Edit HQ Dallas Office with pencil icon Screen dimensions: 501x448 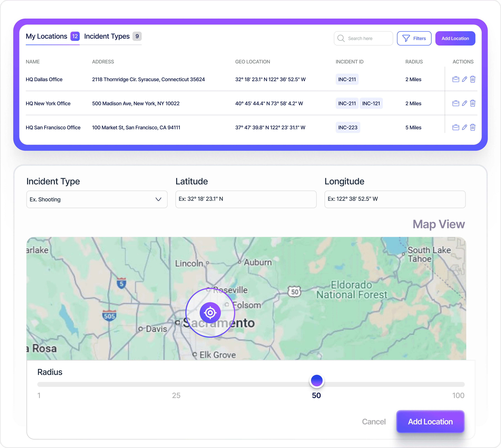tap(464, 79)
